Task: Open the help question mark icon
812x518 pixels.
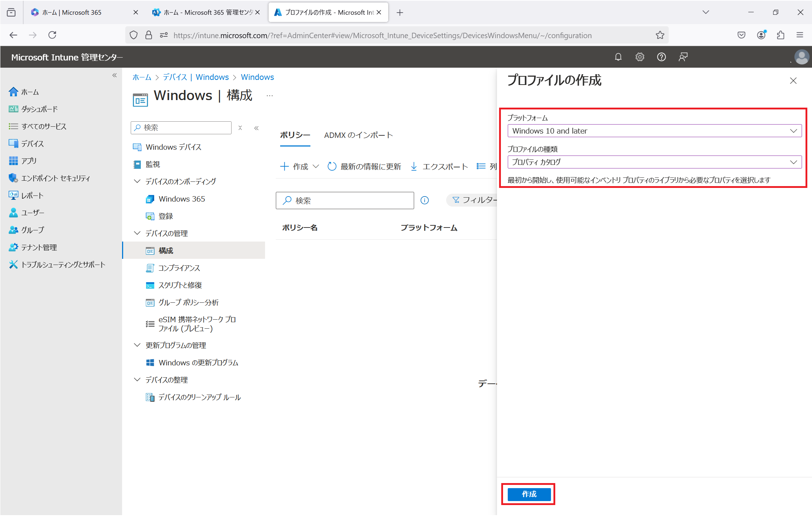Action: pyautogui.click(x=661, y=57)
